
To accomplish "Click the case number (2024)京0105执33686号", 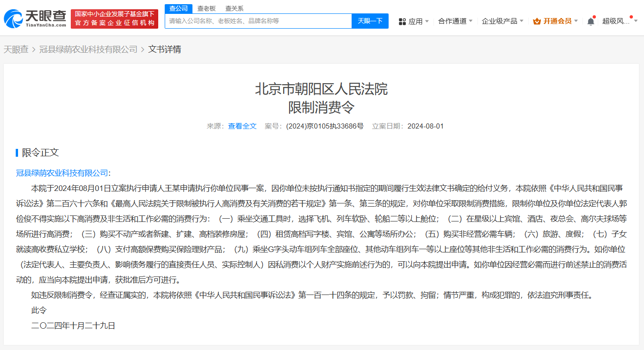I will point(325,126).
